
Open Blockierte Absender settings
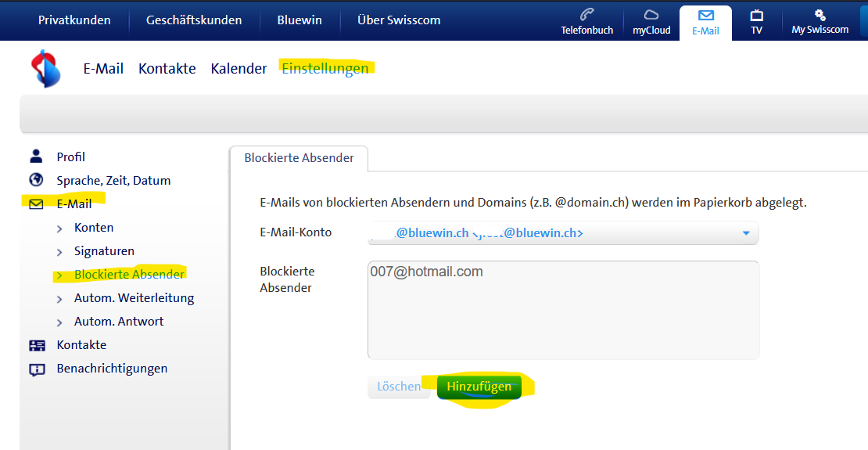click(129, 275)
